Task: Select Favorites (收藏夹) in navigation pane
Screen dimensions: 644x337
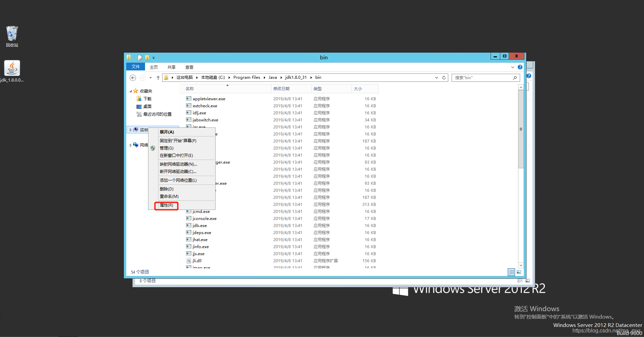Action: (143, 91)
